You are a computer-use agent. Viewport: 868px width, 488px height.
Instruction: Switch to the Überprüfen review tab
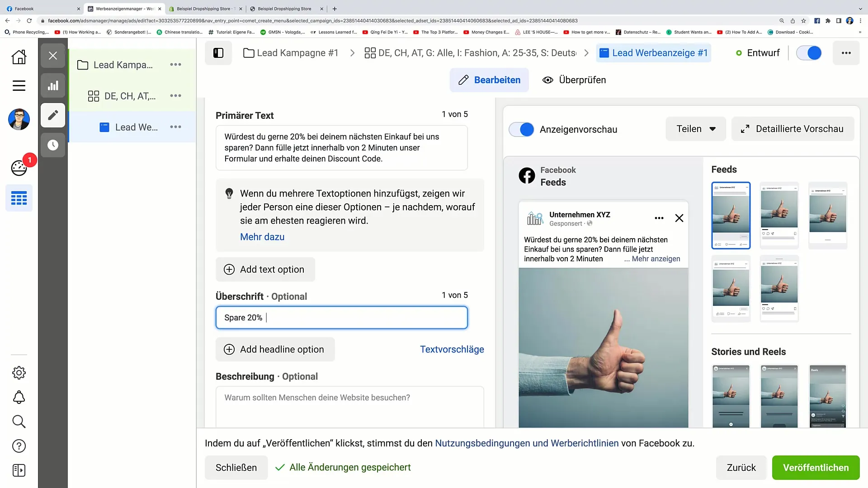pos(574,80)
